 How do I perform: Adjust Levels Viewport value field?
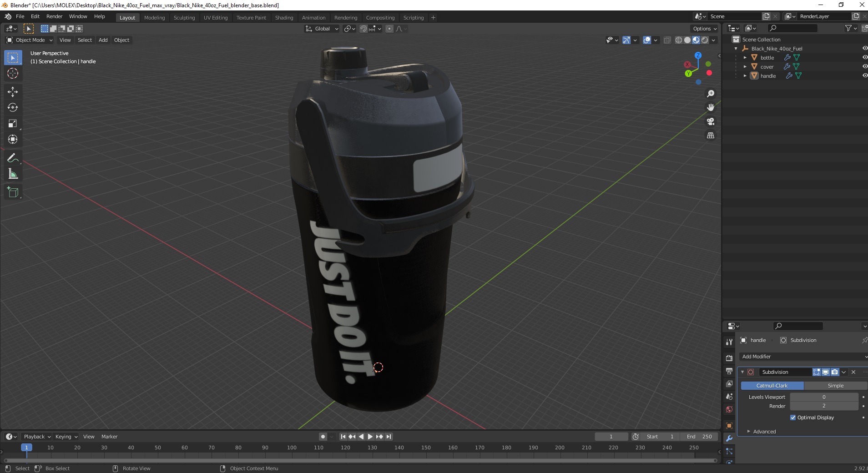(824, 397)
